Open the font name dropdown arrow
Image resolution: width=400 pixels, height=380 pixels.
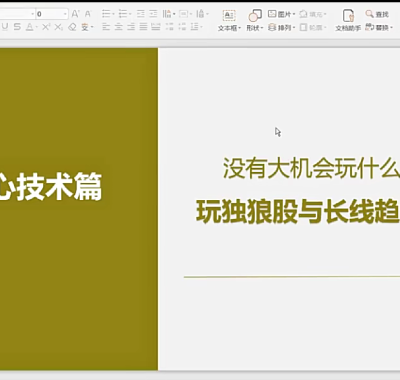(x=33, y=14)
